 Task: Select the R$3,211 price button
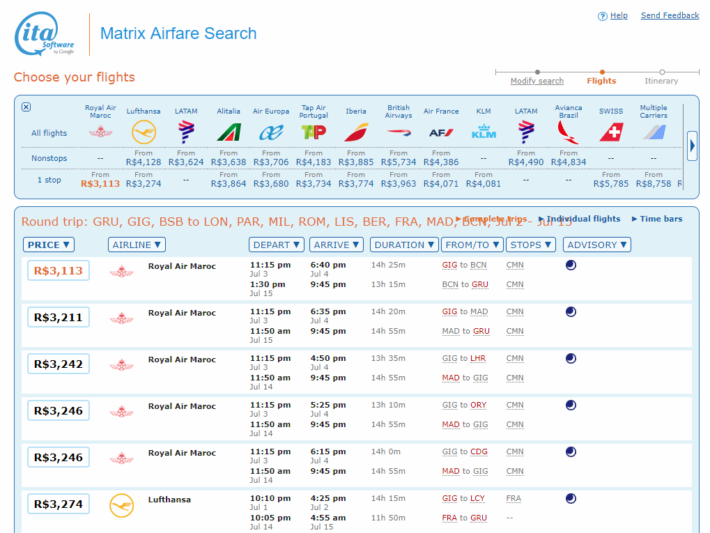click(x=58, y=317)
